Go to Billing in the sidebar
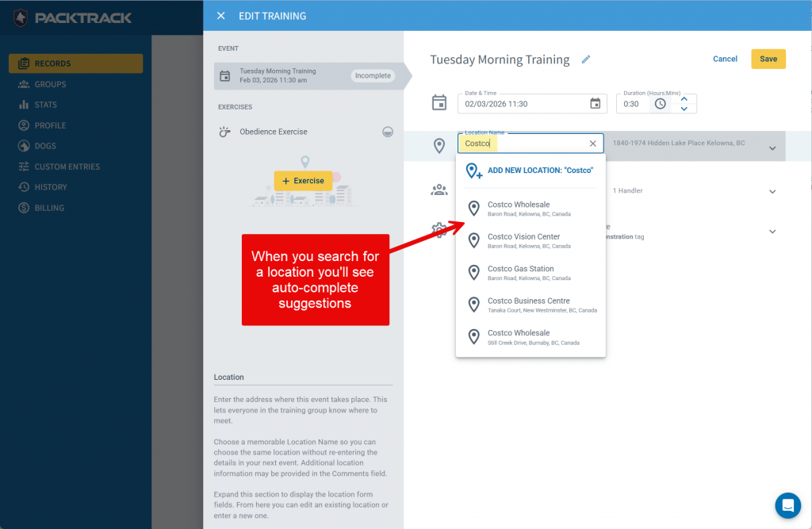The height and width of the screenshot is (529, 812). click(x=49, y=208)
